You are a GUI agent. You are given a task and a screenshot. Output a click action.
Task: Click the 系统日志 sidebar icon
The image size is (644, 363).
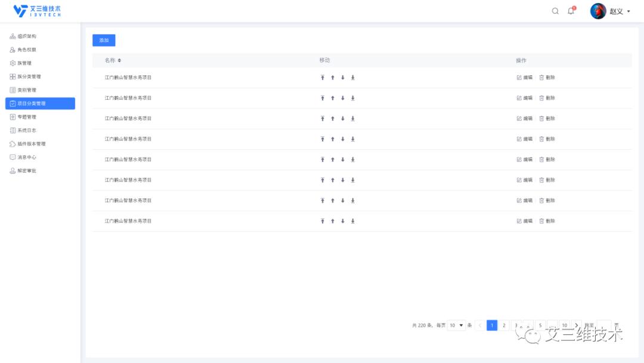(x=13, y=130)
